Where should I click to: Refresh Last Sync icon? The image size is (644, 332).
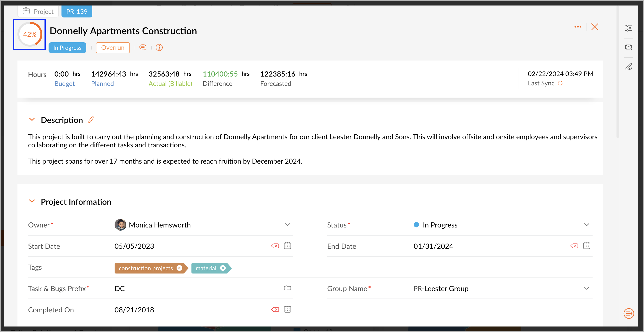coord(560,83)
